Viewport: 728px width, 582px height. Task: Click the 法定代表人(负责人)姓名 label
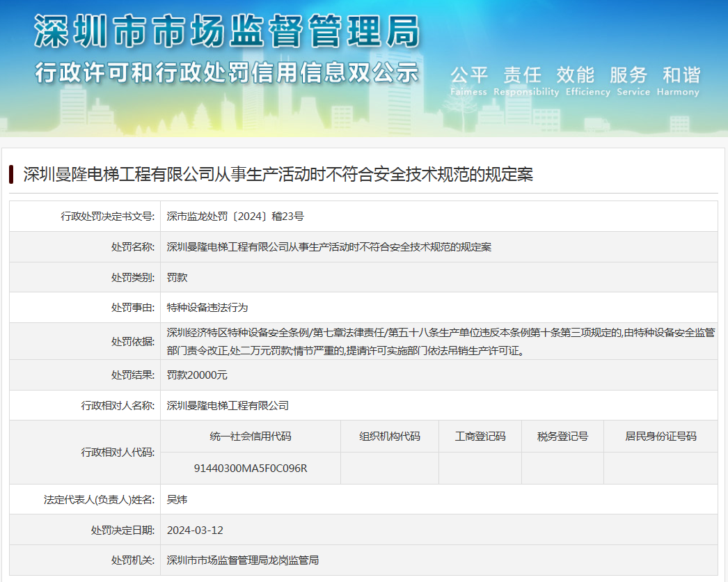[100, 500]
